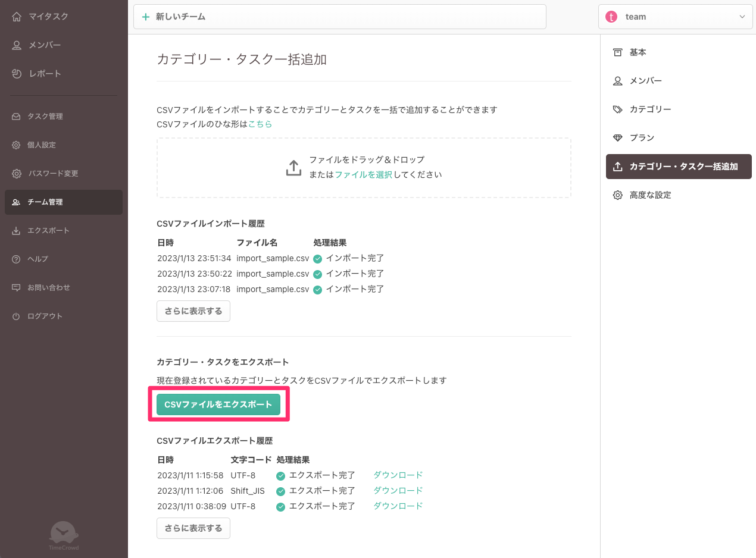Click the ファイルを選択 link
756x558 pixels.
tap(363, 175)
